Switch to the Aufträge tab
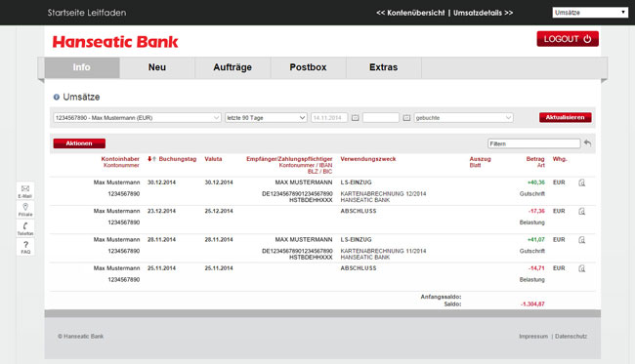The image size is (635, 364). [x=233, y=67]
